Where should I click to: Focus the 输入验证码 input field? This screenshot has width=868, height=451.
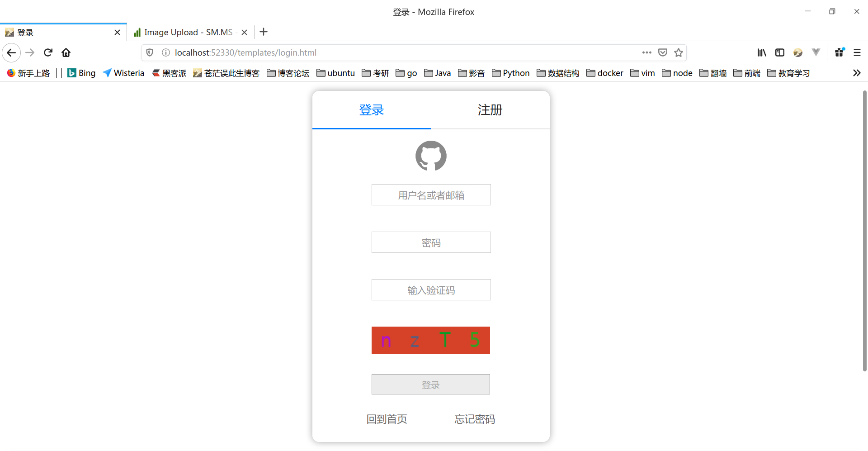[x=431, y=290]
